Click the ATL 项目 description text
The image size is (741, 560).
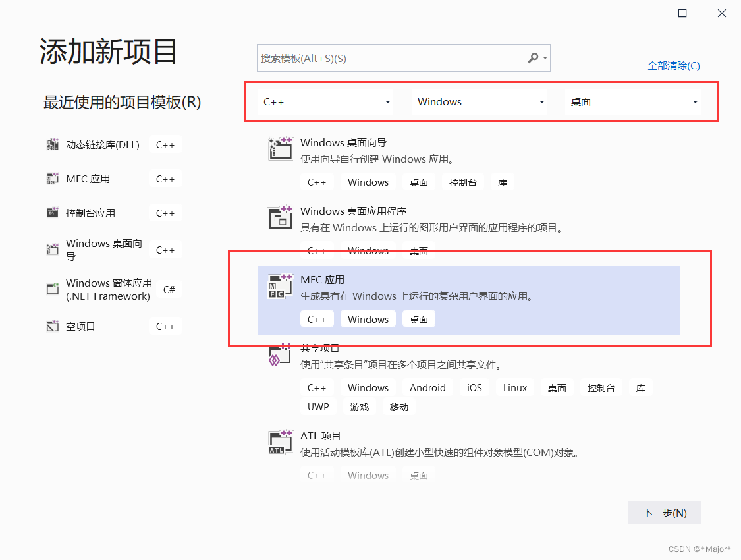point(439,453)
